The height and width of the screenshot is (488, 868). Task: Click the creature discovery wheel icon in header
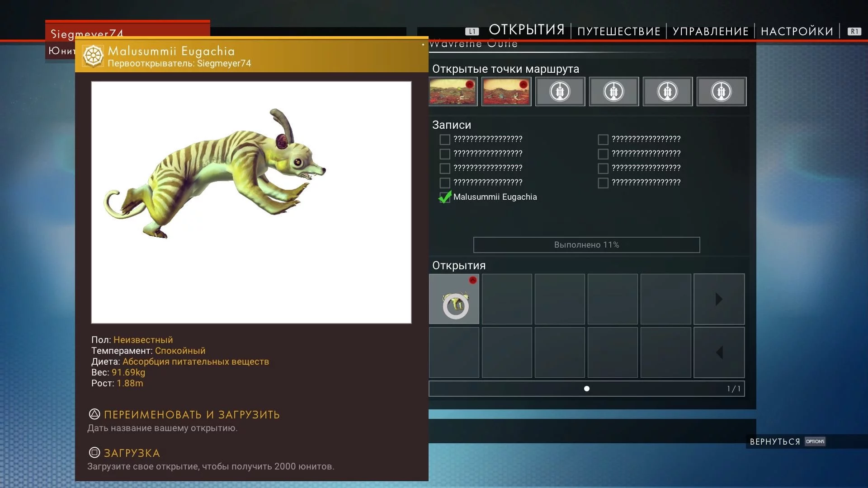tap(93, 56)
